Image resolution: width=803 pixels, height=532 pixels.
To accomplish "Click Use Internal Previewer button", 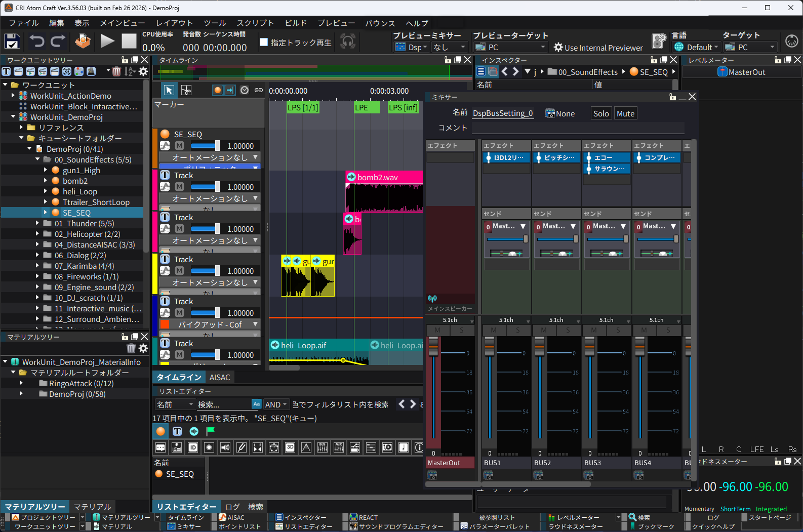I will coord(598,48).
